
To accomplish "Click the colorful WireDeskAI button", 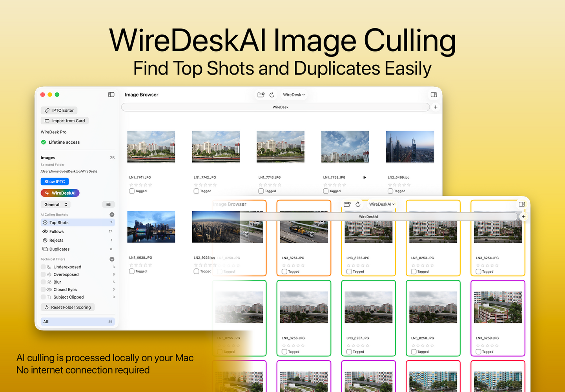I will (60, 193).
